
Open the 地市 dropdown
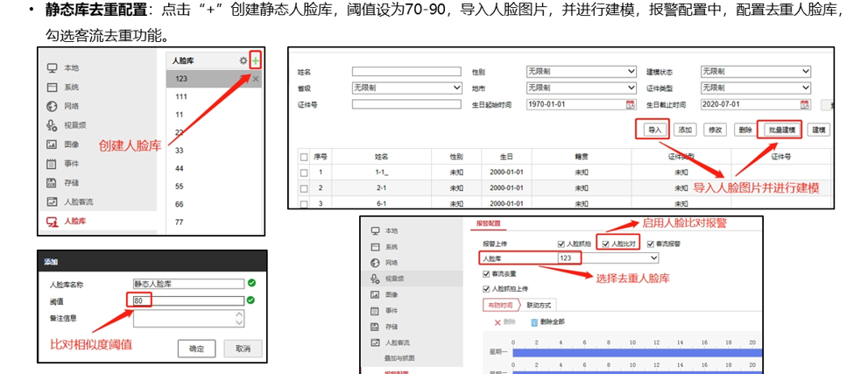click(x=582, y=88)
